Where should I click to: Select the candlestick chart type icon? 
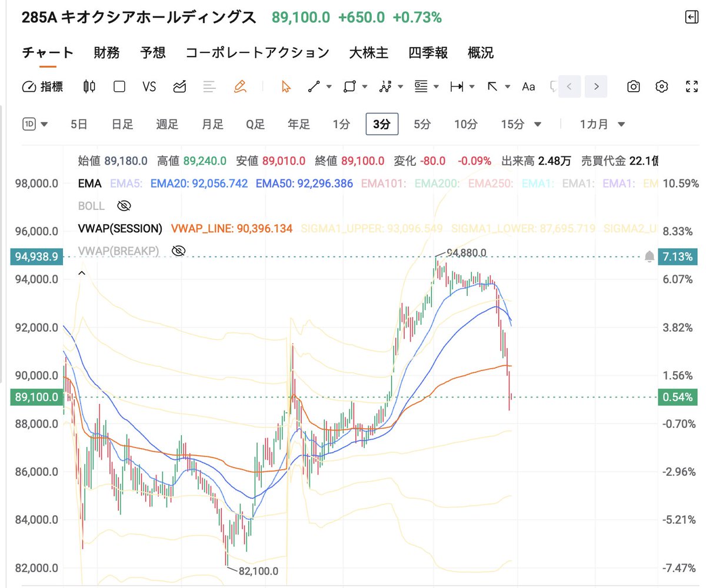click(x=89, y=87)
